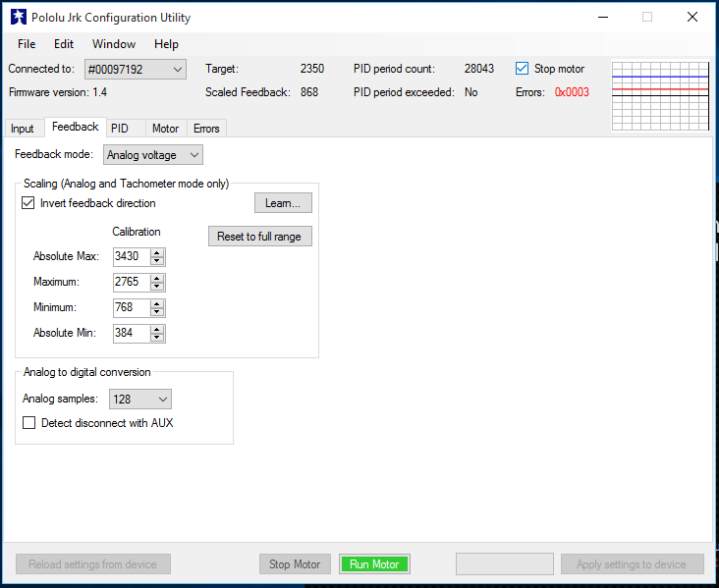Decrease Maximum with down arrow

157,287
